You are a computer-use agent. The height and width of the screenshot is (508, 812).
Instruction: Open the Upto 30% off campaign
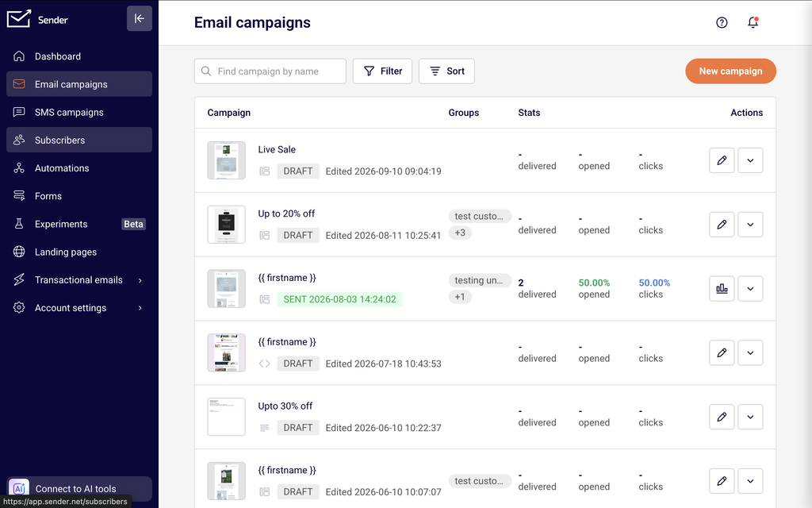285,406
